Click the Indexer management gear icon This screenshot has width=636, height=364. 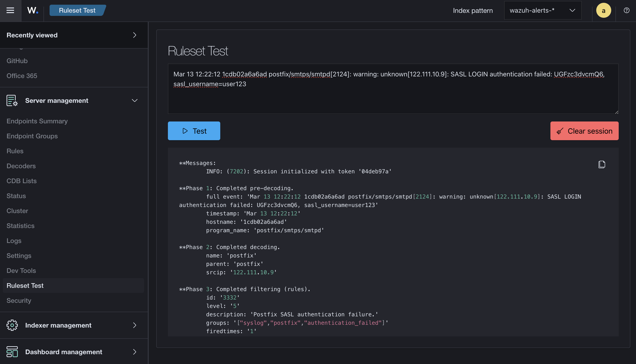(12, 325)
